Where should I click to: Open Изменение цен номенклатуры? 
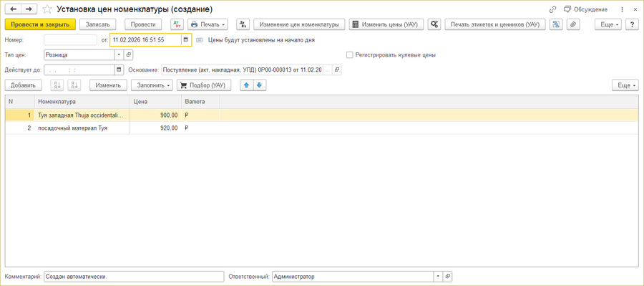299,24
